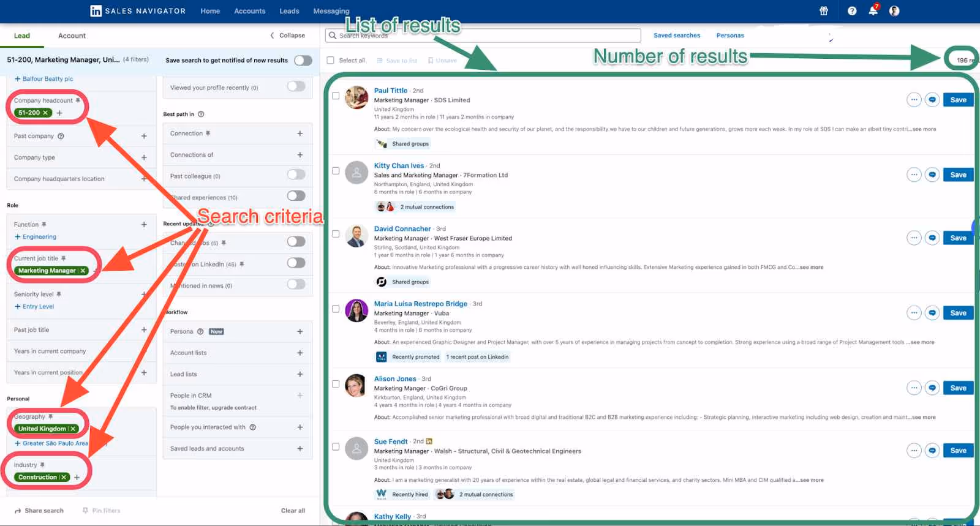Screen dimensions: 980x526
Task: Clear all search filters
Action: click(293, 511)
